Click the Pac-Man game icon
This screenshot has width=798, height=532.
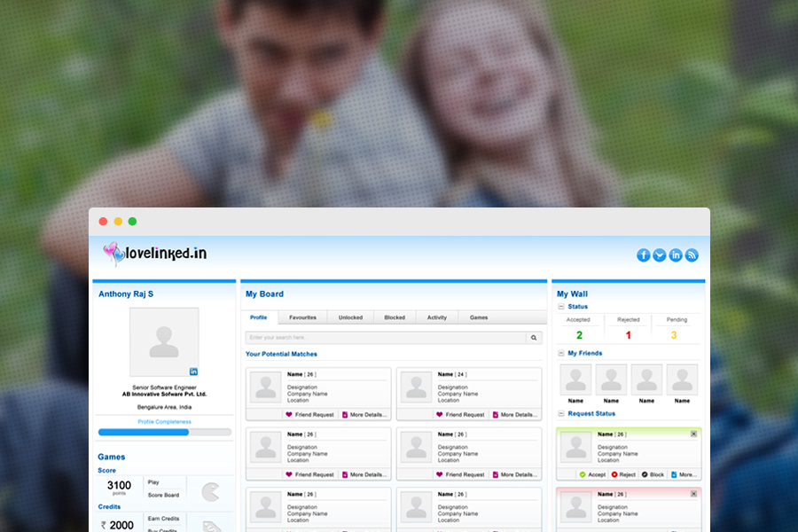click(x=210, y=492)
